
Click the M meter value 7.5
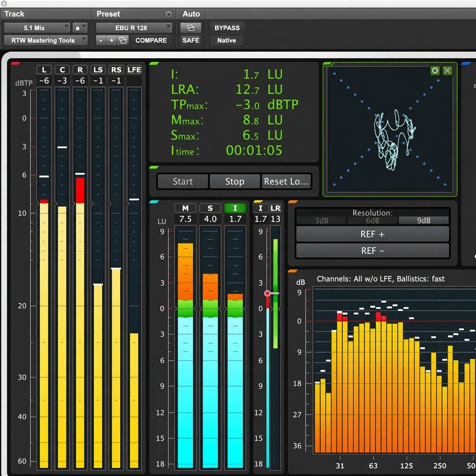(x=185, y=219)
